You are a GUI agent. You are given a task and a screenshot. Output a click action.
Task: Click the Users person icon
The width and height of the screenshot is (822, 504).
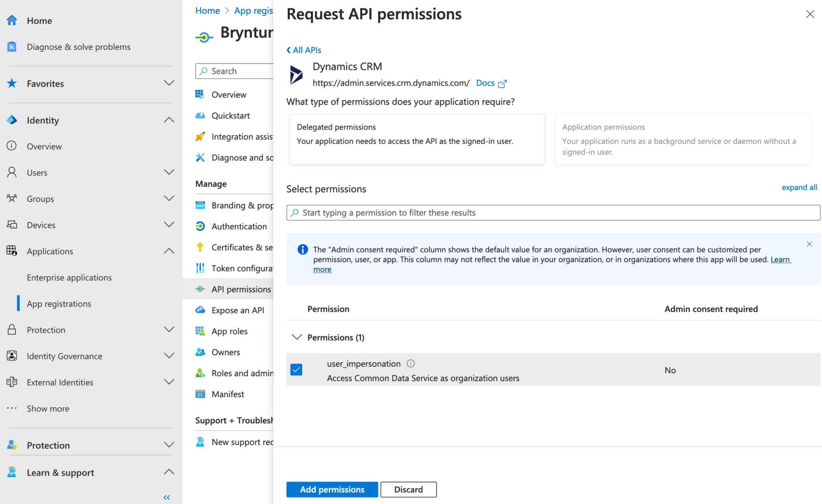[x=12, y=172]
